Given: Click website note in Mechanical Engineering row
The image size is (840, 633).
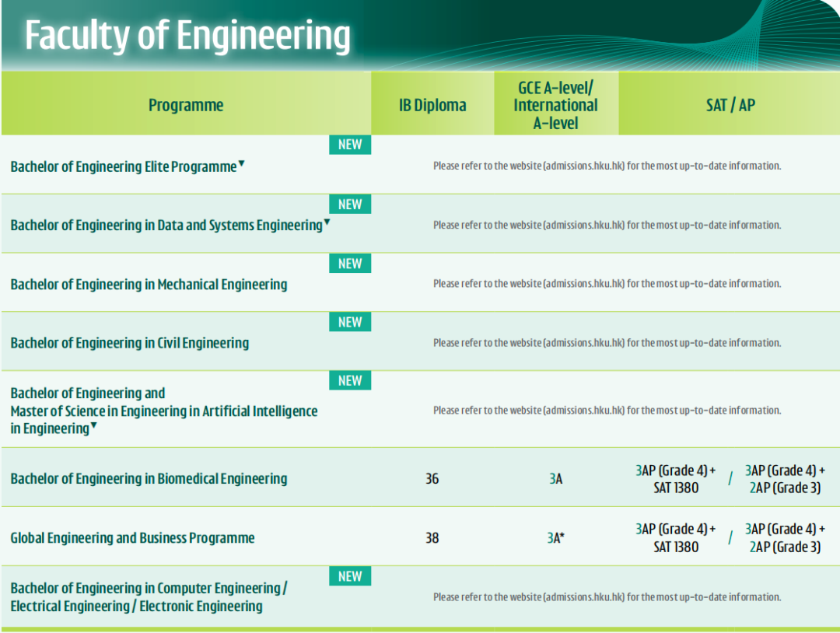Looking at the screenshot, I should (x=607, y=284).
